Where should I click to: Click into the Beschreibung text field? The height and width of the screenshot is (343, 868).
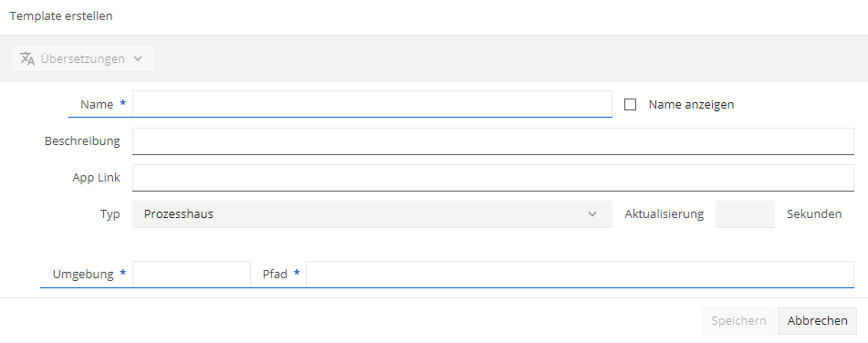[493, 141]
